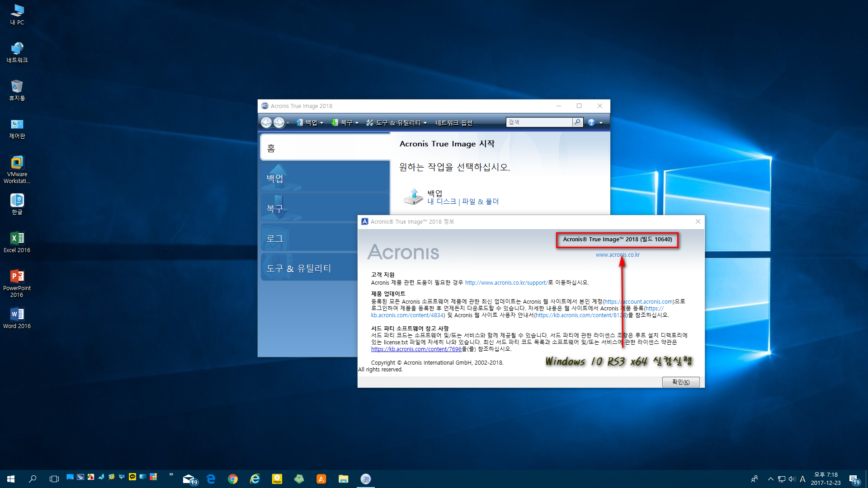The height and width of the screenshot is (488, 868).
Task: Open the yellow Player taskbar icon
Action: pos(277,479)
